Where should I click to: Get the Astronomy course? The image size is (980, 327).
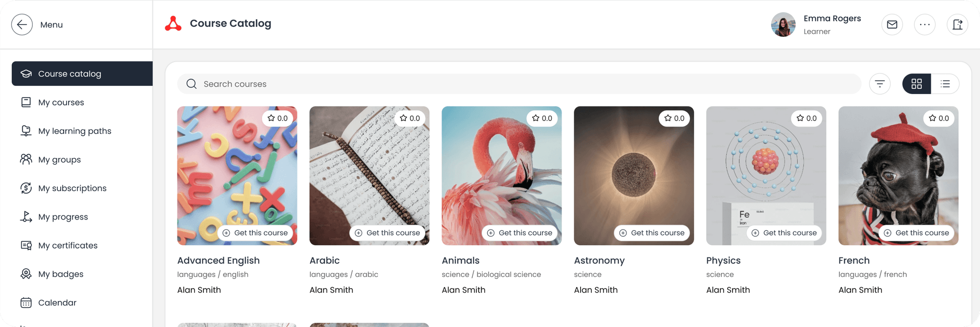[x=652, y=233]
